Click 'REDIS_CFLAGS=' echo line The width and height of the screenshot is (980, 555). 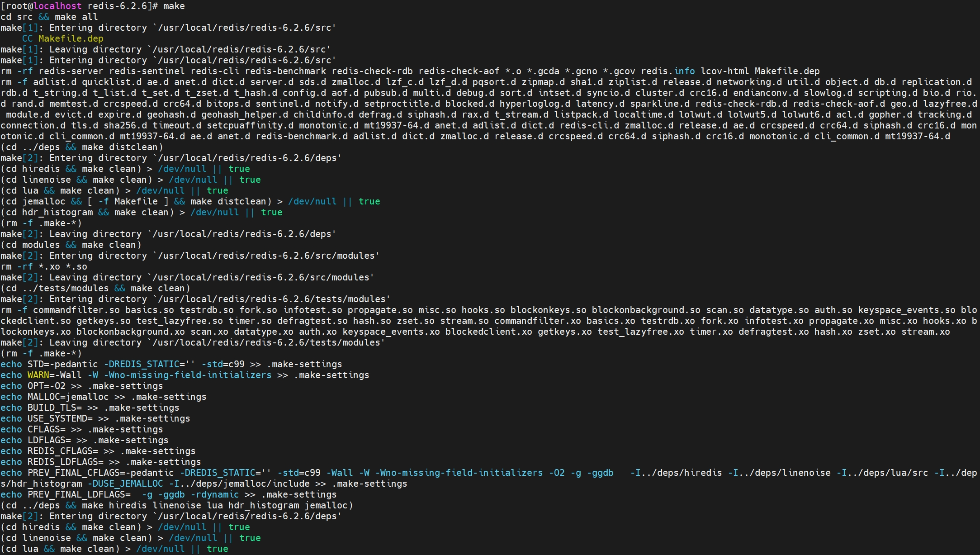click(98, 451)
